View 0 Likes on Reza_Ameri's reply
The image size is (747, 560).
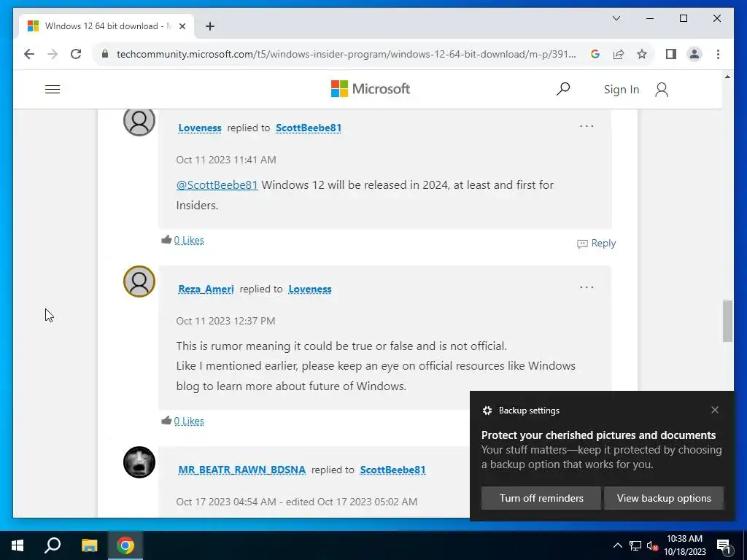(x=189, y=421)
